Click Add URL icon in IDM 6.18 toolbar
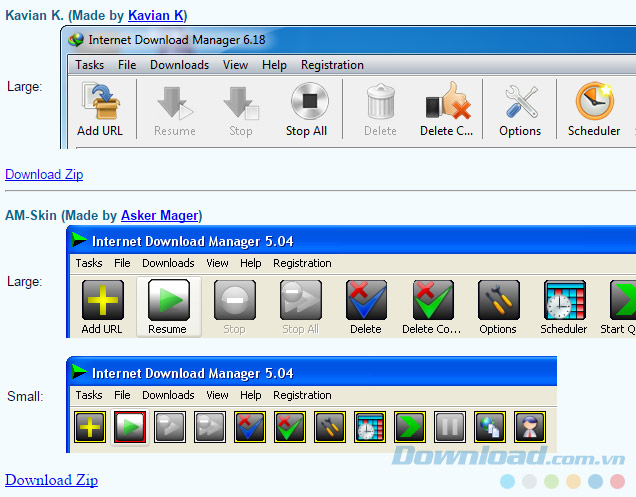The width and height of the screenshot is (636, 497). click(x=100, y=104)
